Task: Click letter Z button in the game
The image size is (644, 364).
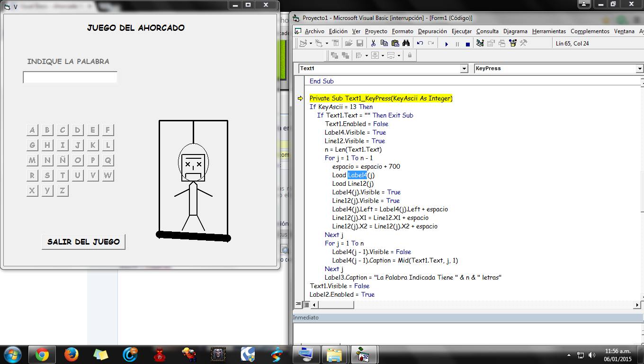Action: pos(63,191)
